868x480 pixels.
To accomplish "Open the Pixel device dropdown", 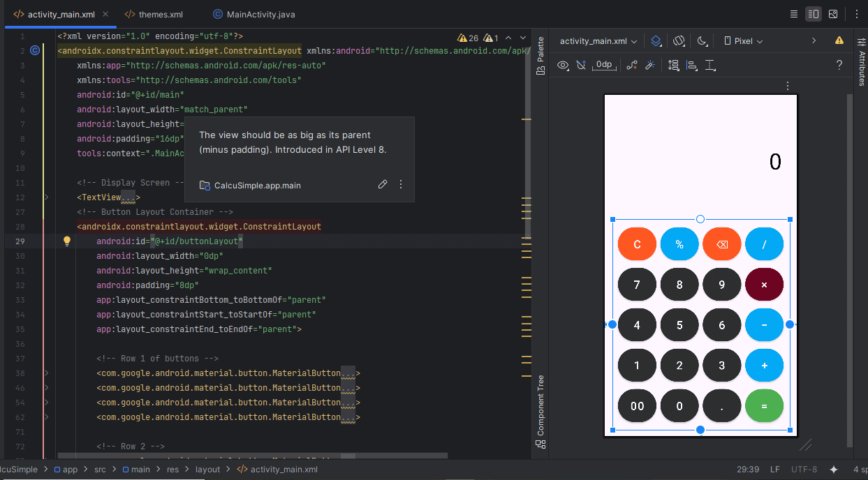I will tap(742, 41).
